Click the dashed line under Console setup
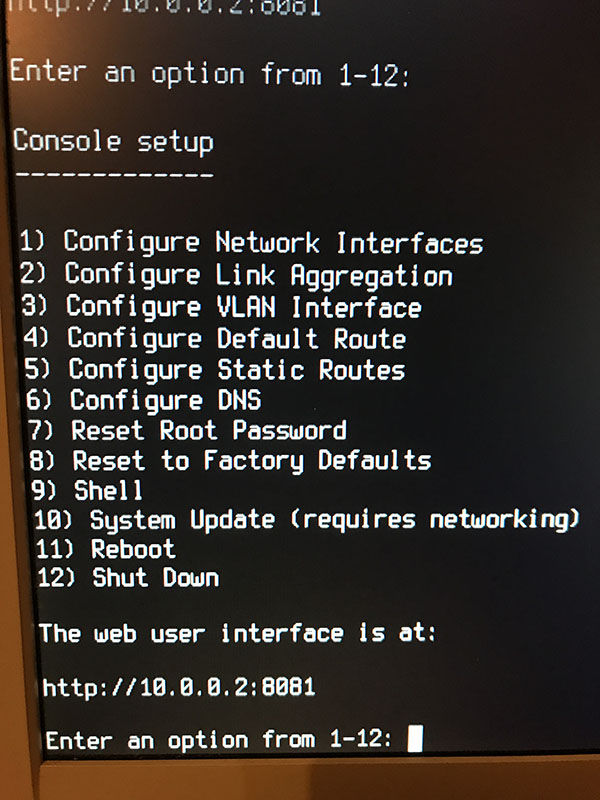Image resolution: width=600 pixels, height=800 pixels. click(x=114, y=174)
